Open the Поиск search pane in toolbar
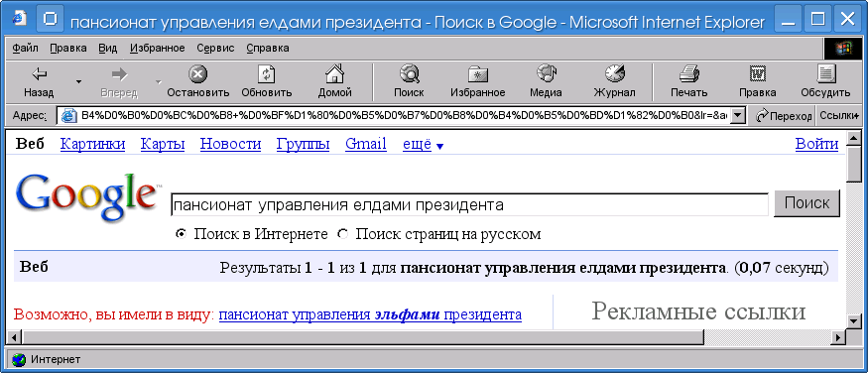868x373 pixels. [409, 82]
